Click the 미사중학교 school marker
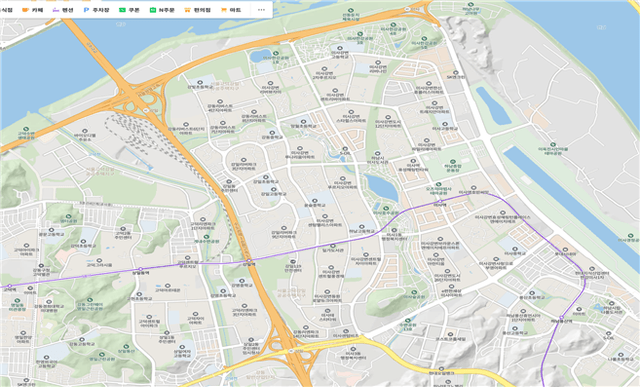 click(x=515, y=249)
